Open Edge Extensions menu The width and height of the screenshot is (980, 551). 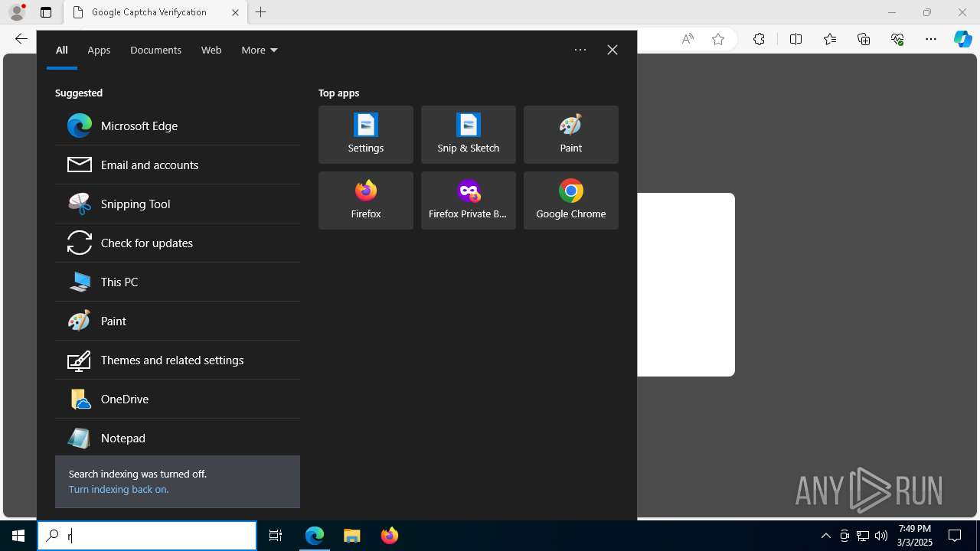pos(759,39)
